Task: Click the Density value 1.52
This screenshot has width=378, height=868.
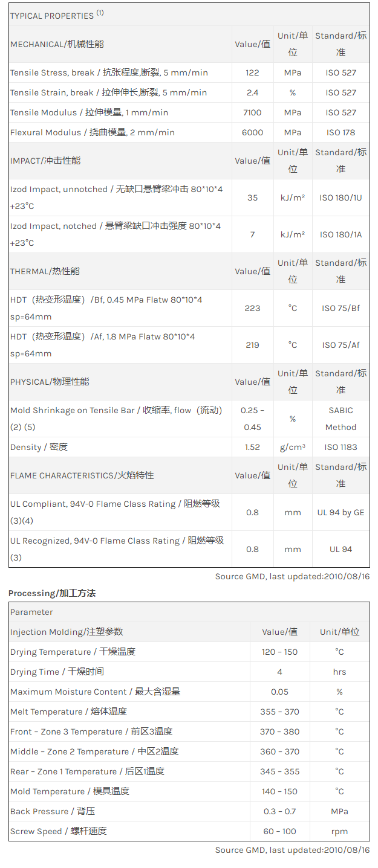Action: [252, 447]
